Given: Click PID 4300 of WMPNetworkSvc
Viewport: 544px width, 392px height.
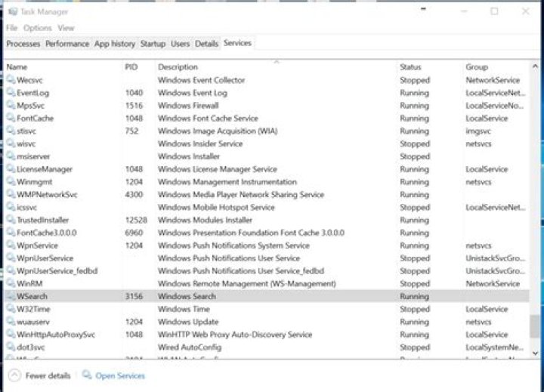Looking at the screenshot, I should tap(134, 195).
